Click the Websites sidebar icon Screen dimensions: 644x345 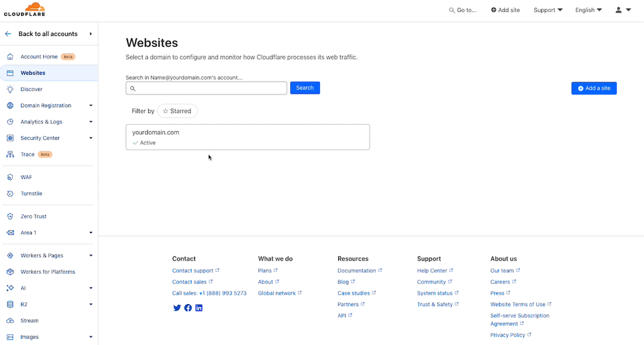pyautogui.click(x=10, y=73)
